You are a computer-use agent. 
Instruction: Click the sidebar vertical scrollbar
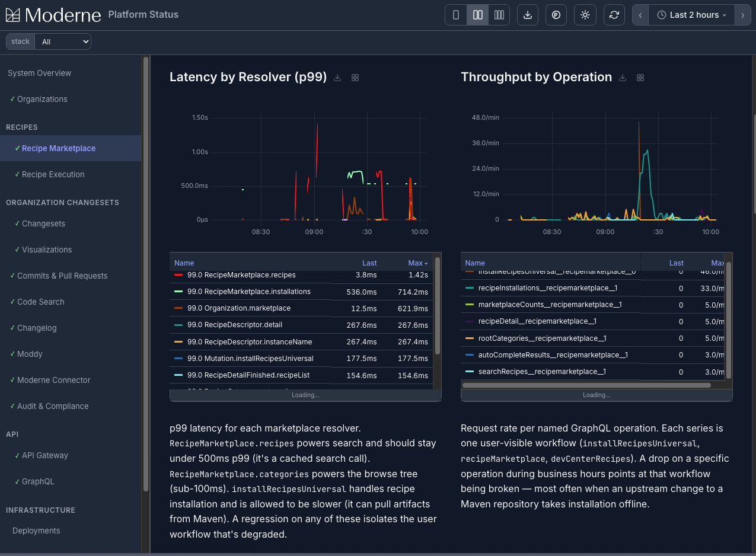146,274
